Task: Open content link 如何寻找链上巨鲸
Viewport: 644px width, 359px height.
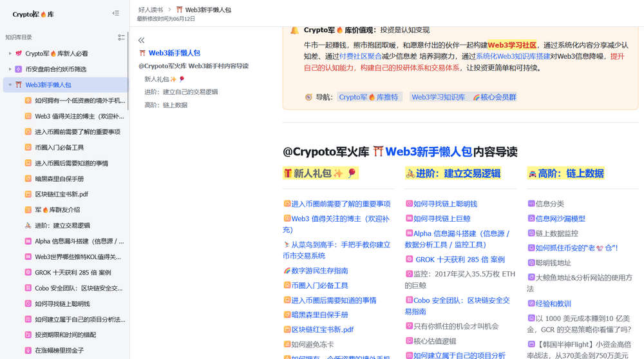Action: pyautogui.click(x=442, y=218)
